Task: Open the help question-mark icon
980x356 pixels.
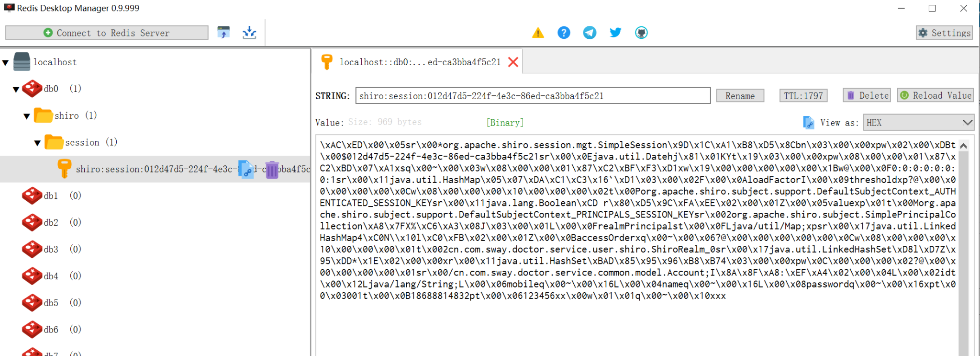Action: coord(564,33)
